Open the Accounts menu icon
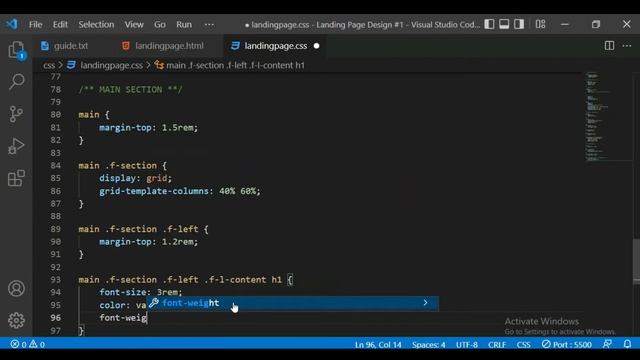 [16, 288]
